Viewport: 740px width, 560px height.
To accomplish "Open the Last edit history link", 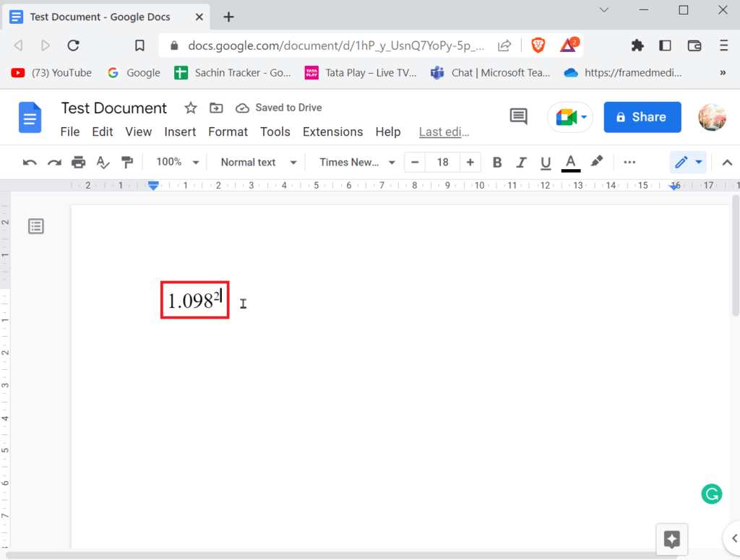I will point(444,132).
